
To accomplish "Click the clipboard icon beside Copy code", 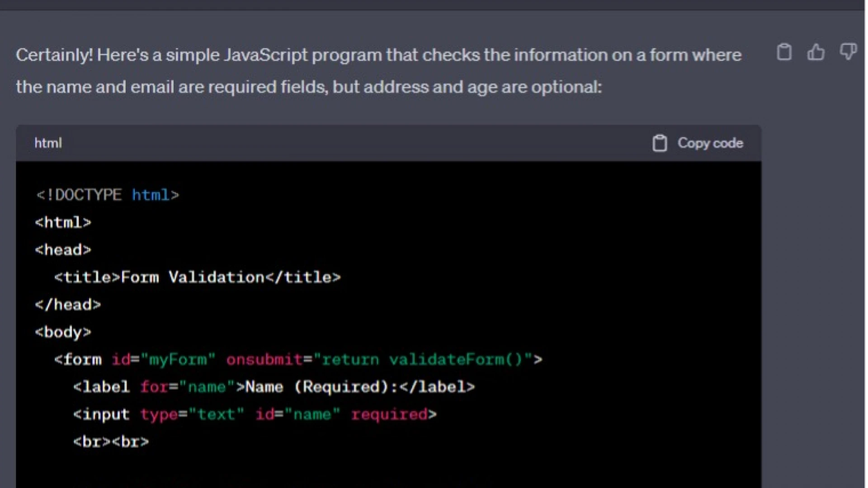I will pos(660,143).
